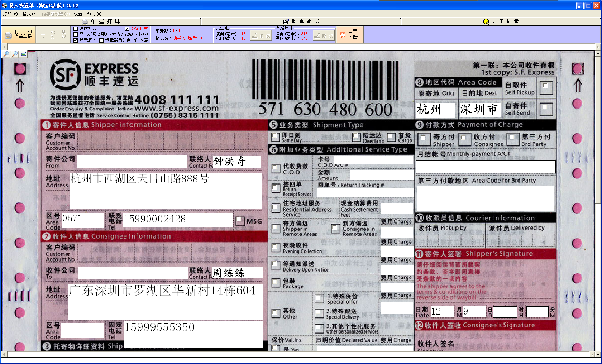This screenshot has height=364, width=602.
Task: Select the zoom-in magnifier tool
Action: [6, 54]
